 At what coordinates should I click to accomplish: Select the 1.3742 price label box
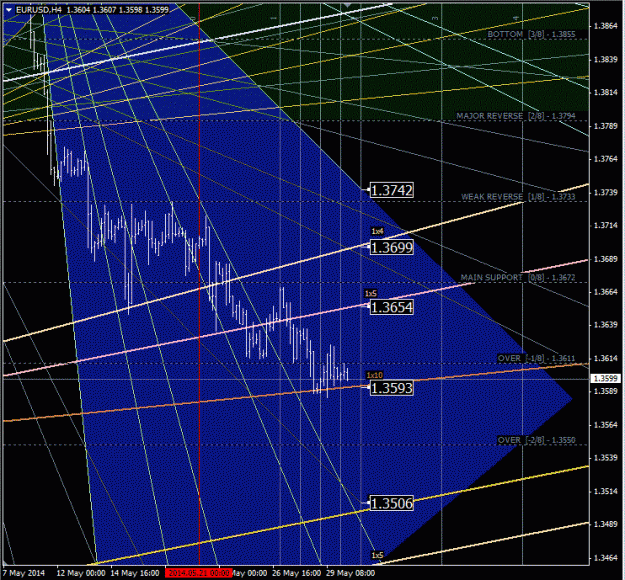391,190
